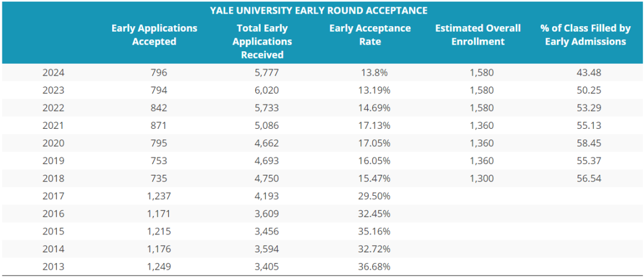Viewport: 644px width, 278px height.
Task: Select the 36.68% acceptance rate cell
Action: click(374, 267)
